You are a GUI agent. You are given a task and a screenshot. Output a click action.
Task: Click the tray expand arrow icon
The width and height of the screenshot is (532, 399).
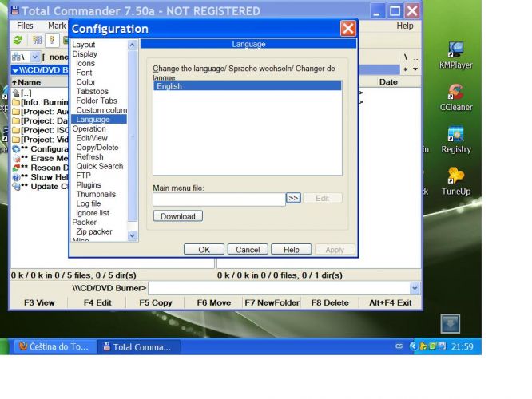(x=413, y=346)
